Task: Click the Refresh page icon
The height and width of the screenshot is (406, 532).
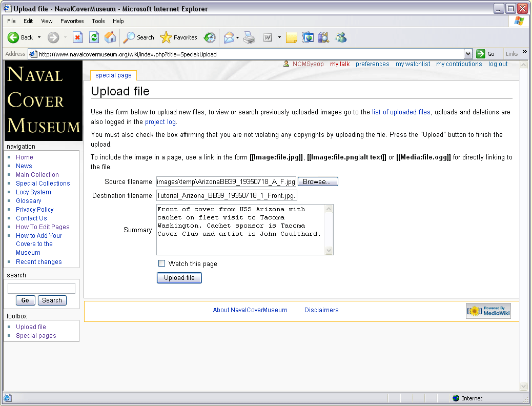Action: point(94,37)
